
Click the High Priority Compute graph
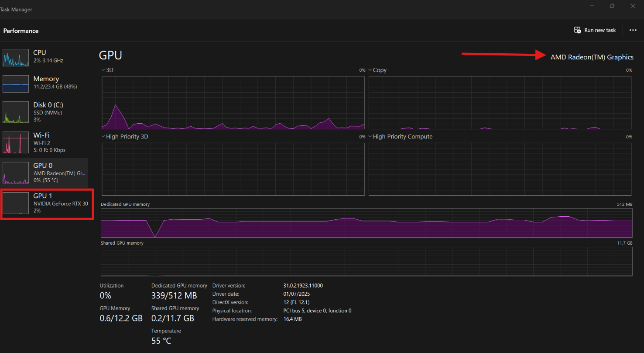tap(500, 169)
